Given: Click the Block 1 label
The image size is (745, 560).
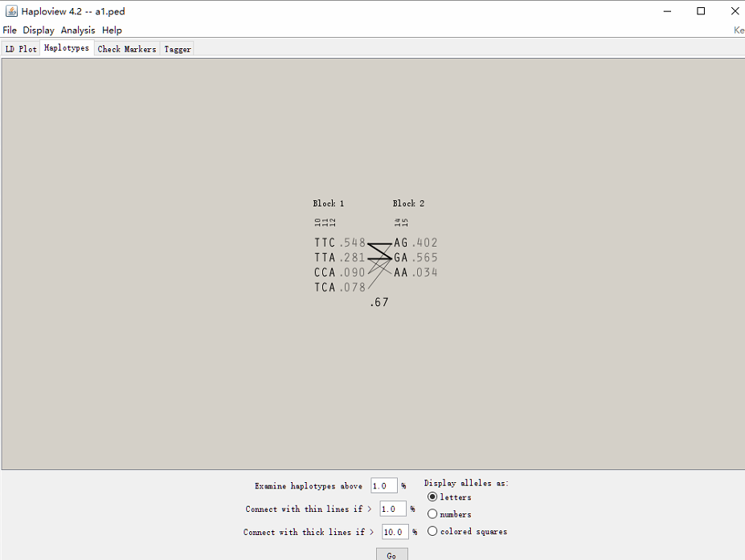Looking at the screenshot, I should (x=329, y=203).
